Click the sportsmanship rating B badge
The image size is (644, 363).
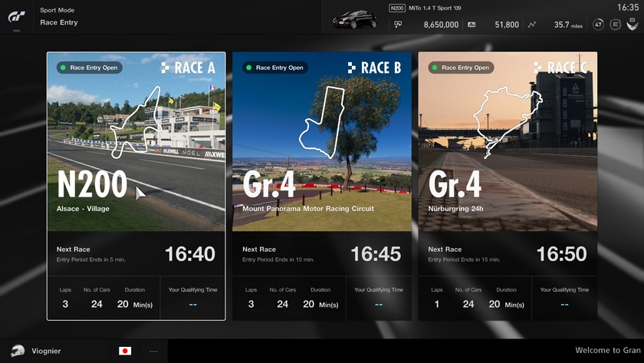(x=632, y=25)
